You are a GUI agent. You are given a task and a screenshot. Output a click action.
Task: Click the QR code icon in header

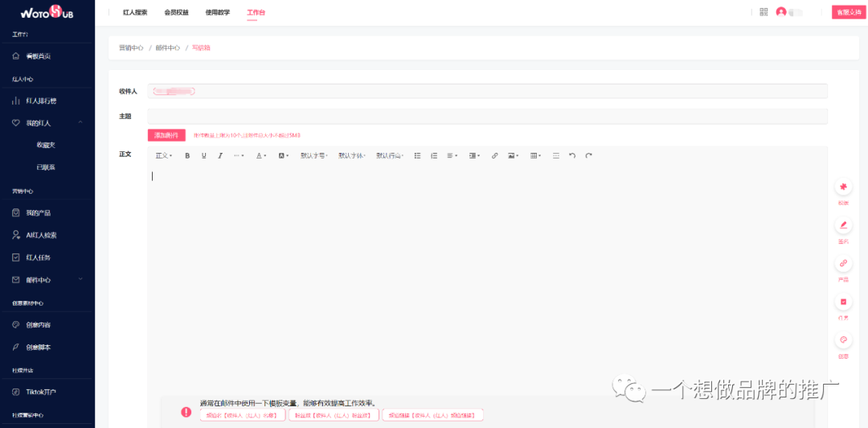pos(764,12)
